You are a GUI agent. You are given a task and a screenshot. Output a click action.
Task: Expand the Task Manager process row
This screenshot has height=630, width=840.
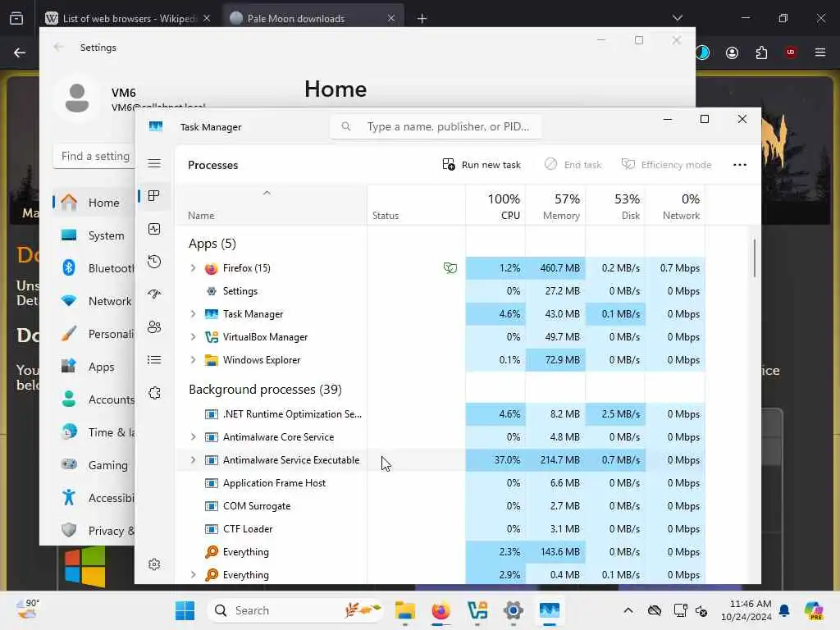pyautogui.click(x=193, y=314)
